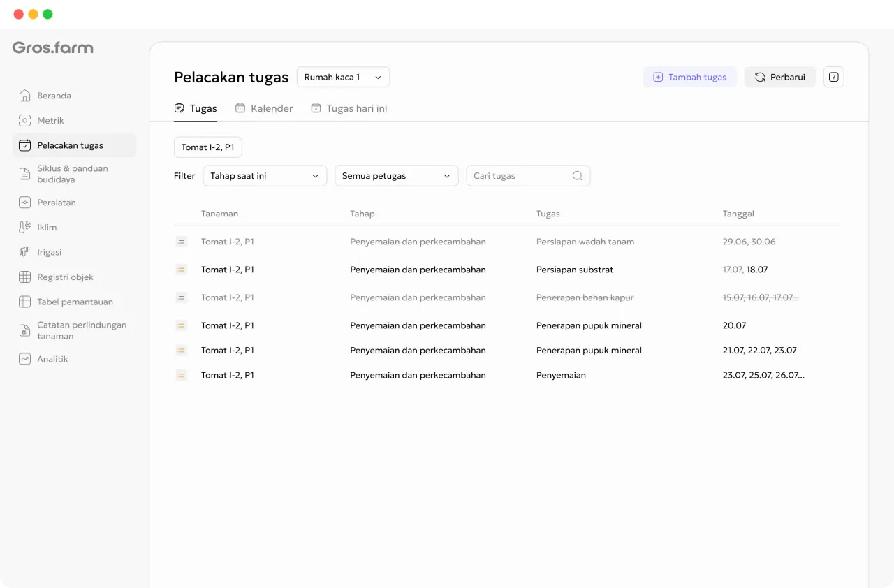This screenshot has width=894, height=588.
Task: Click the Iklim thermometer icon
Action: click(x=24, y=228)
